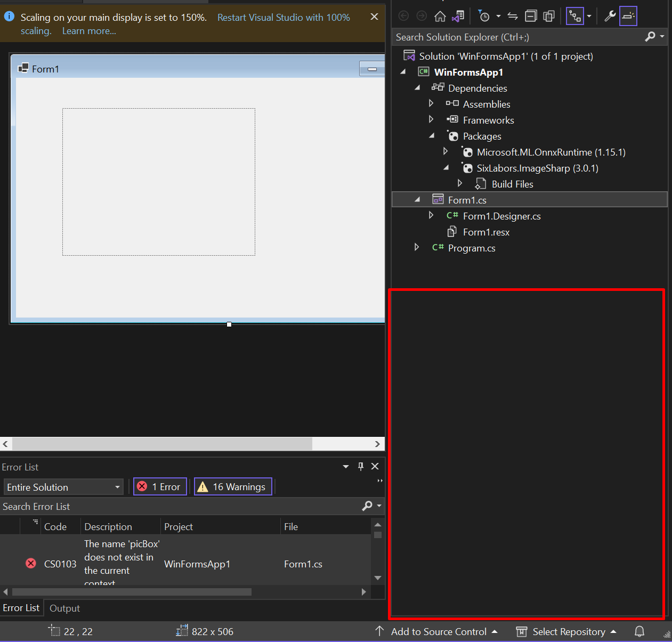Open the Error List search magnifier

(367, 506)
